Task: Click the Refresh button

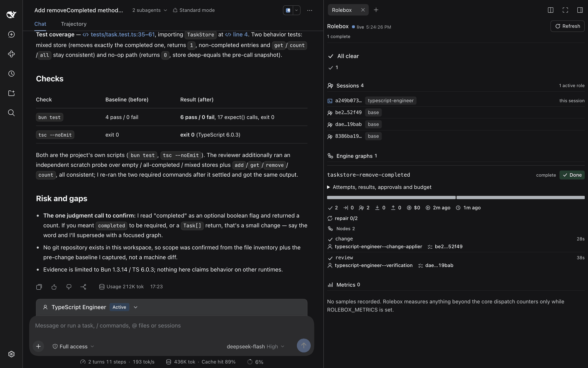Action: [568, 26]
